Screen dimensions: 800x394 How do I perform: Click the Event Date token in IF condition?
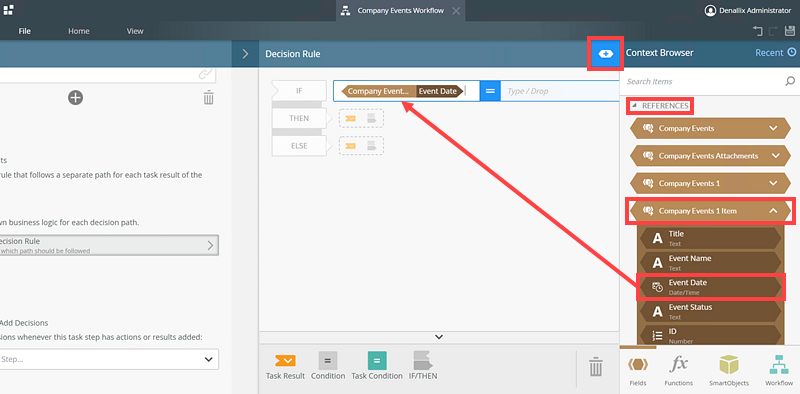(440, 91)
